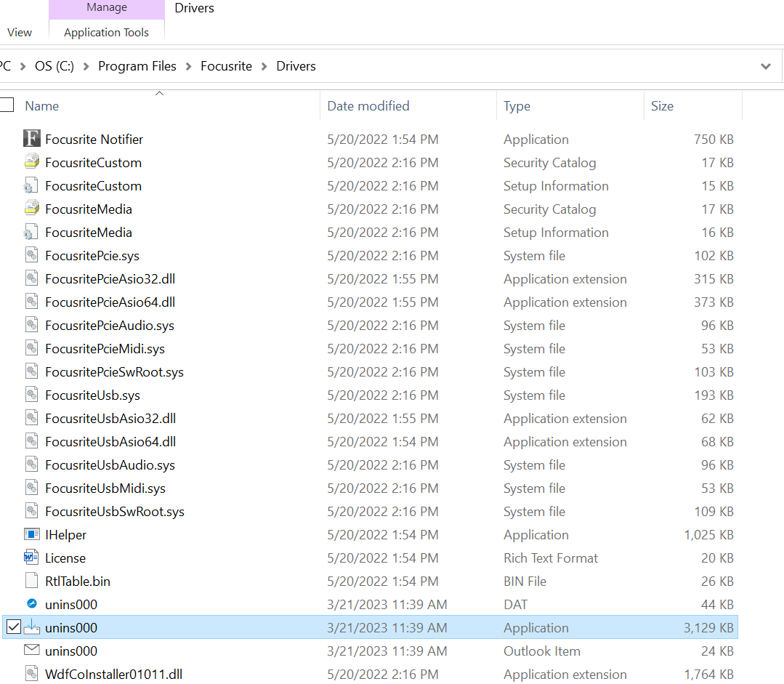Select the Focusrite Notifier file name
This screenshot has width=784, height=684.
coord(94,139)
